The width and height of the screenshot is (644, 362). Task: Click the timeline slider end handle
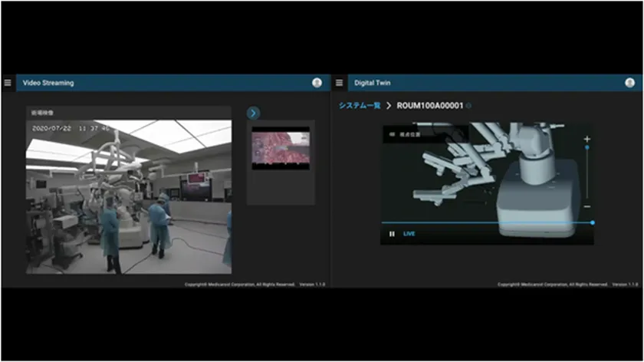pyautogui.click(x=593, y=222)
